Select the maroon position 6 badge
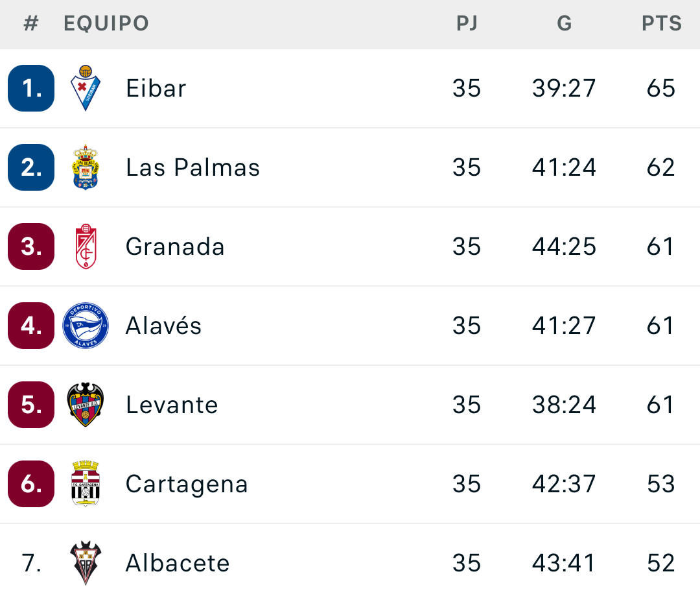Viewport: 700px width, 598px height. [31, 484]
